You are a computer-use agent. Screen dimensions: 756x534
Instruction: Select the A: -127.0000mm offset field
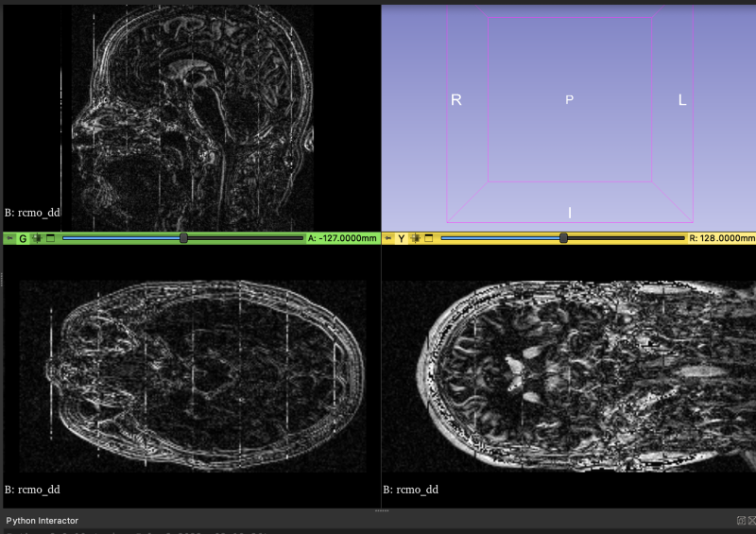pyautogui.click(x=342, y=238)
